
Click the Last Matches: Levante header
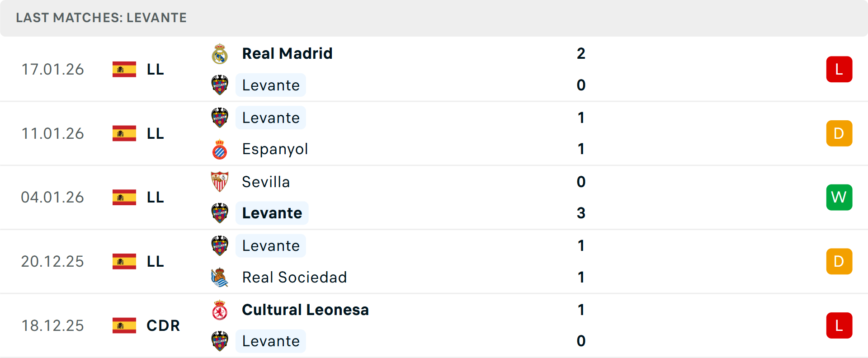tap(101, 18)
